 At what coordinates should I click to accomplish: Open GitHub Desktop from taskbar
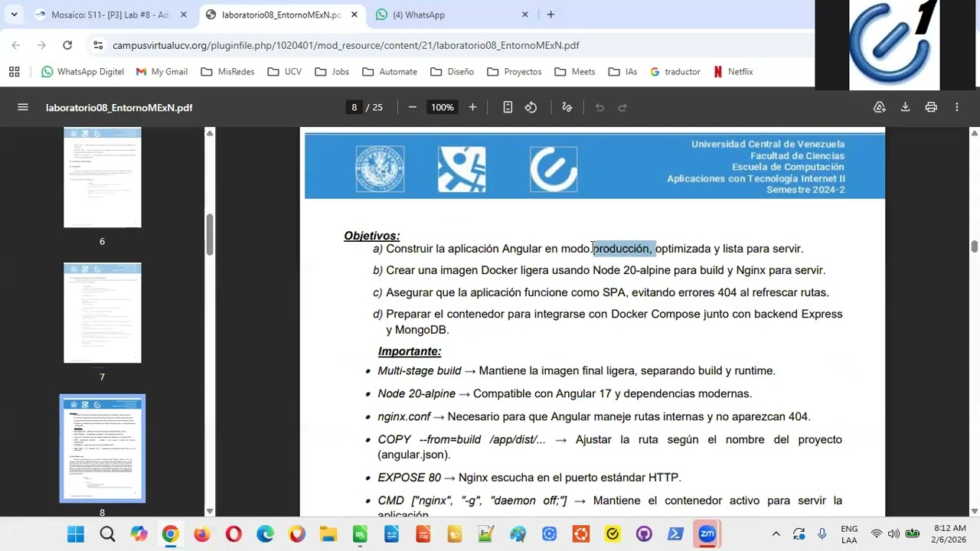coord(644,534)
